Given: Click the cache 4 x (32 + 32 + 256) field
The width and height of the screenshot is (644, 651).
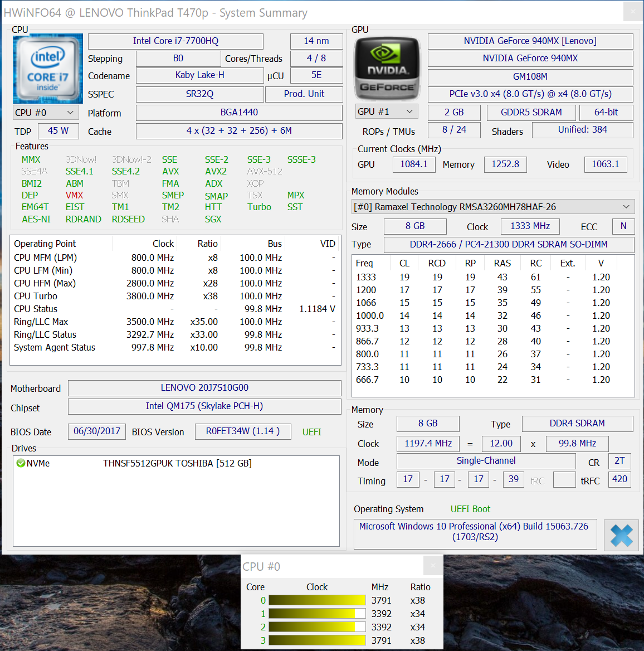Looking at the screenshot, I should (239, 131).
